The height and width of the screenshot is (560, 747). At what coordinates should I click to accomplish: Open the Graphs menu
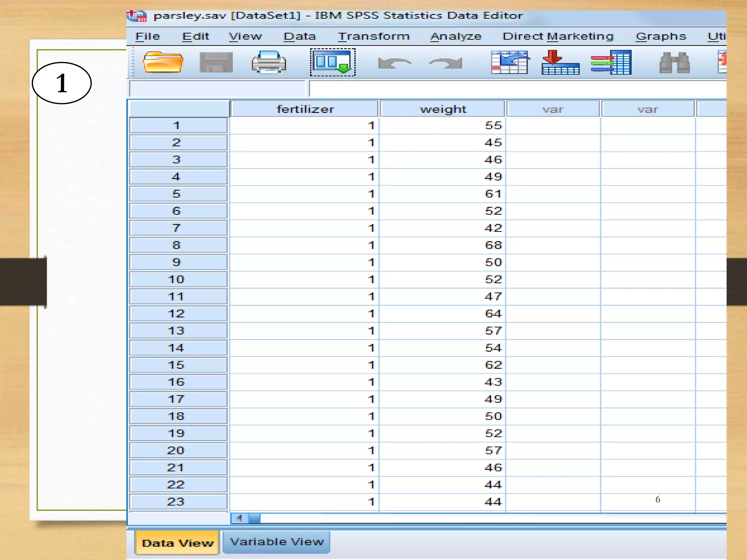click(x=661, y=36)
